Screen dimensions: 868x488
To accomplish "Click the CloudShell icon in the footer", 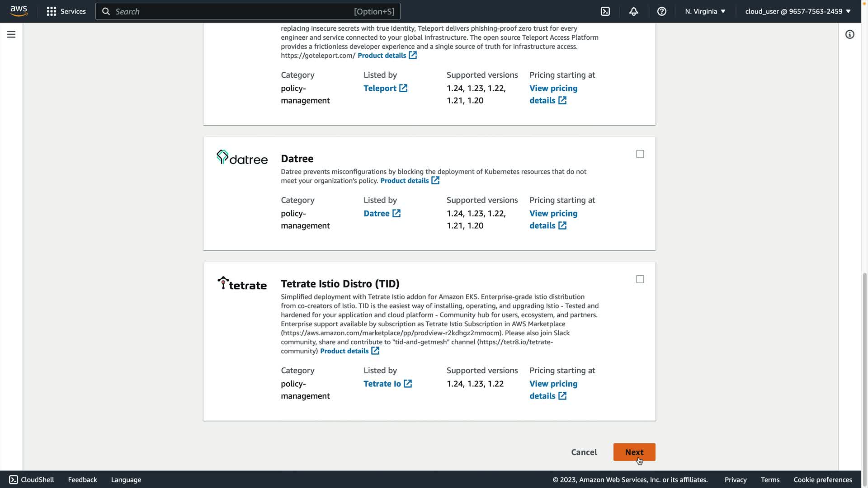I will 14,479.
